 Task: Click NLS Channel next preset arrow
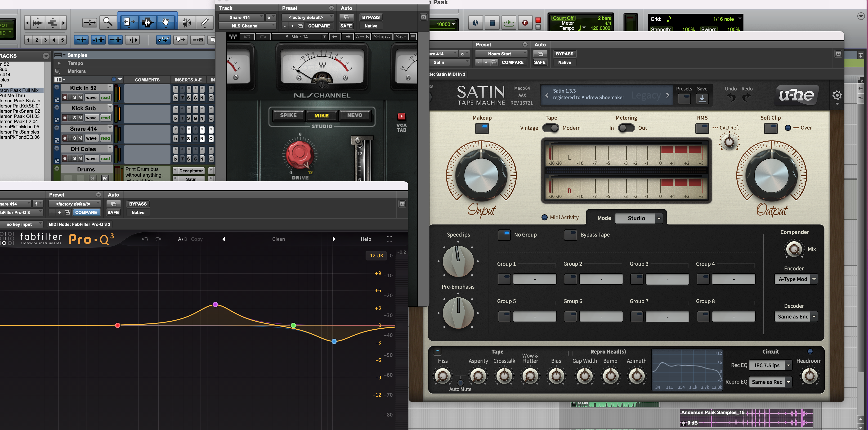347,36
